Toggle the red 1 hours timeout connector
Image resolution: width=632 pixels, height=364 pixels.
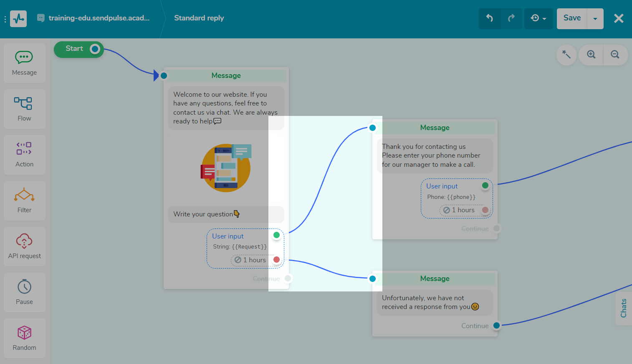276,259
